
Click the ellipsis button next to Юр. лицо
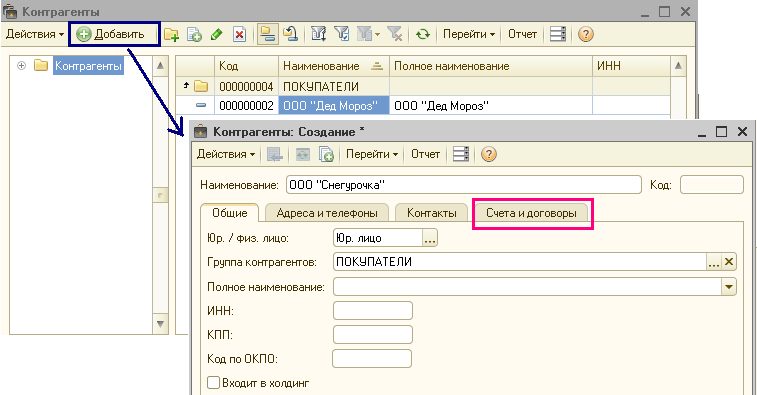click(430, 238)
